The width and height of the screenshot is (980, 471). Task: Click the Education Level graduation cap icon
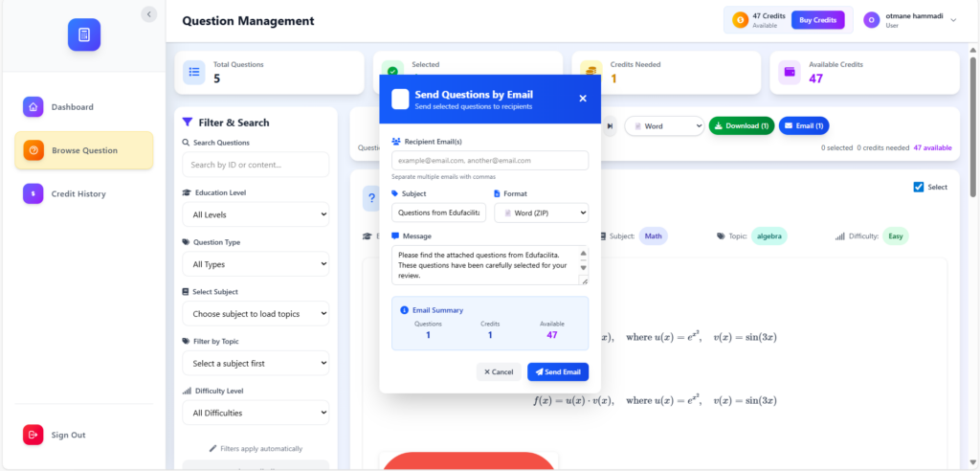pyautogui.click(x=187, y=192)
